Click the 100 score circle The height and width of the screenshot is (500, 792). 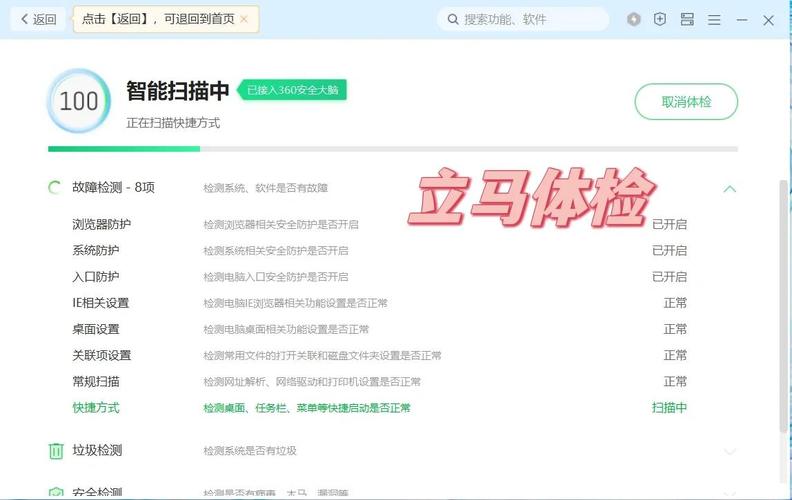pos(79,101)
